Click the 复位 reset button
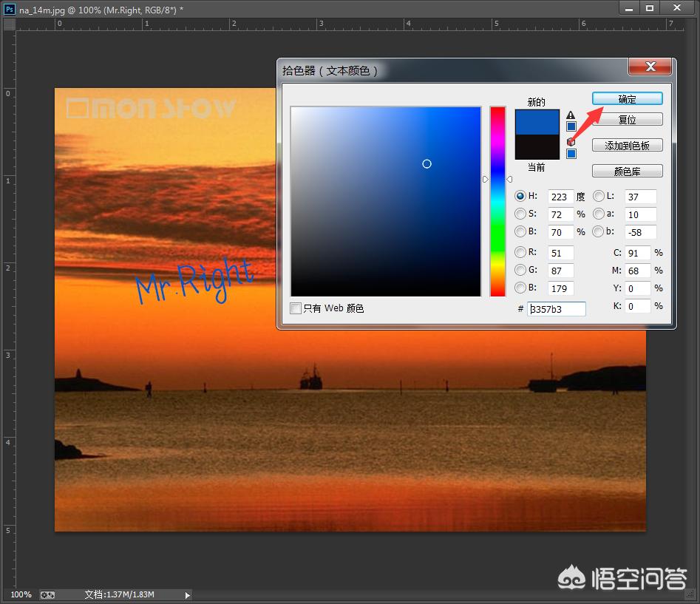The height and width of the screenshot is (604, 700). [627, 119]
